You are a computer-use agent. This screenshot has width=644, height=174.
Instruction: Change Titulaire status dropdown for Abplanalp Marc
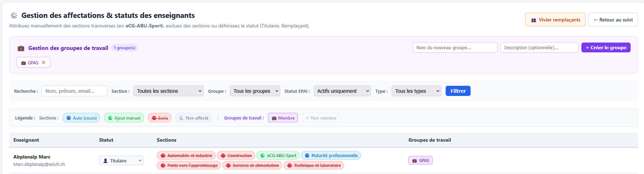[121, 161]
